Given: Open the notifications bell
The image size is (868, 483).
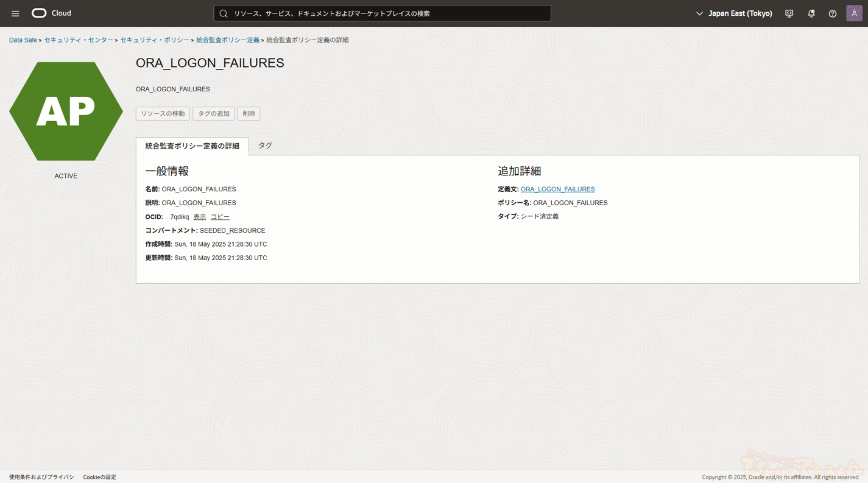Looking at the screenshot, I should pos(811,13).
